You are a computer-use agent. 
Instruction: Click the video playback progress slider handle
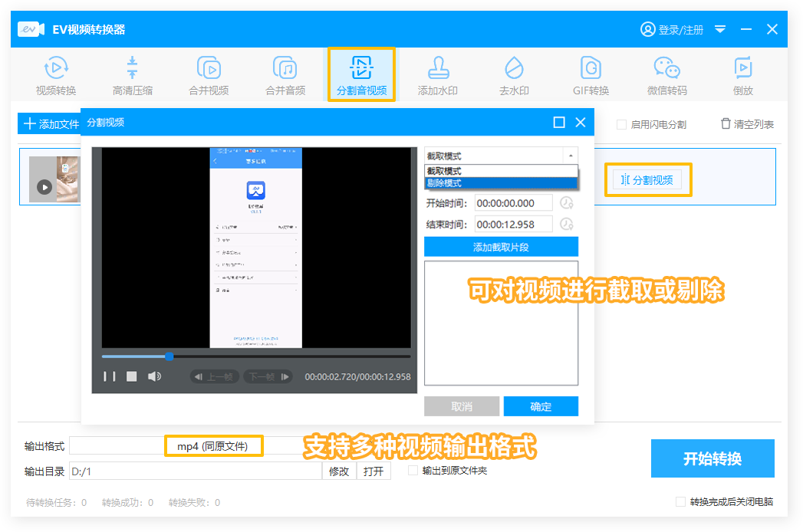tap(169, 356)
